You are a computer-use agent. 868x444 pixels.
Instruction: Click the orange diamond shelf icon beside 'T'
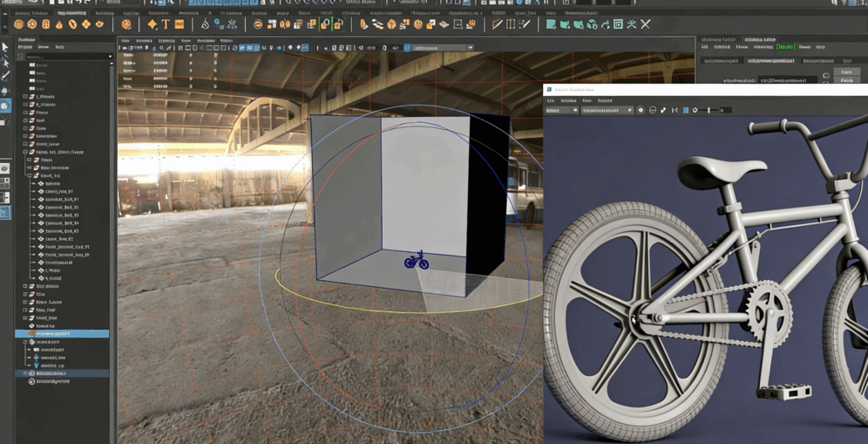(x=152, y=24)
